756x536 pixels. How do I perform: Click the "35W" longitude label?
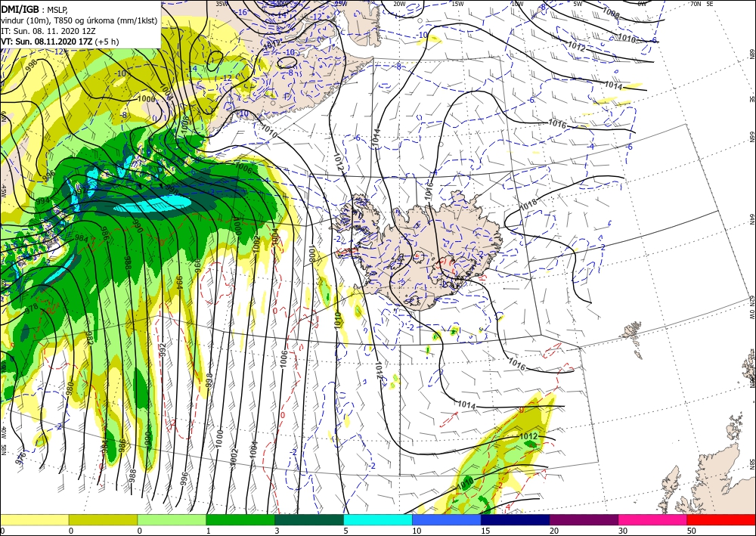coord(222,4)
